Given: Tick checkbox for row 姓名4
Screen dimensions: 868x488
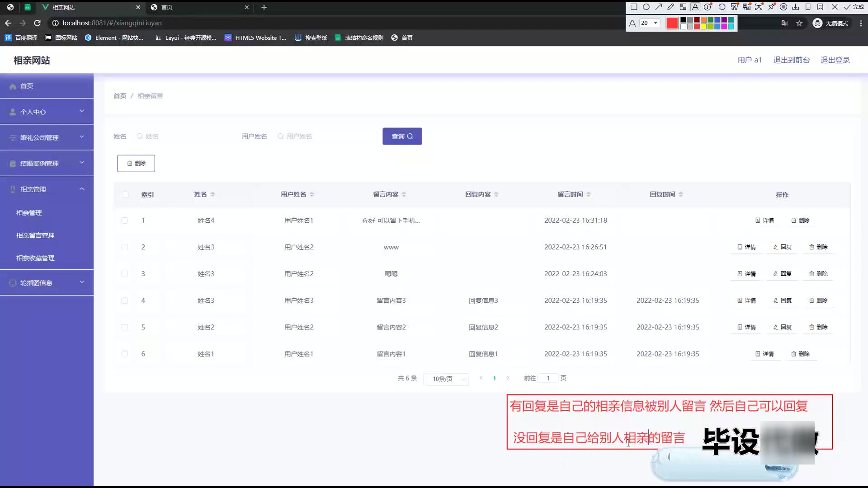Looking at the screenshot, I should tap(124, 221).
